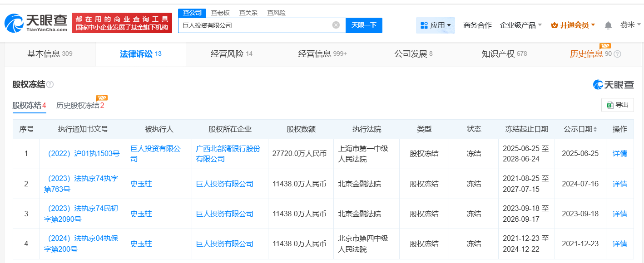Sort table by 公示日期 arrows
The width and height of the screenshot is (644, 263).
tap(595, 129)
